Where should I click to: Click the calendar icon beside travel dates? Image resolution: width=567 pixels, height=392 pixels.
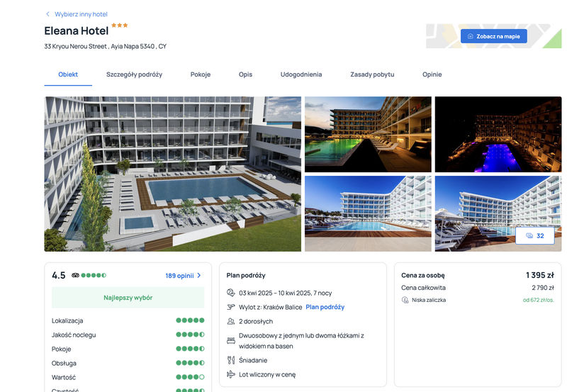tap(231, 293)
